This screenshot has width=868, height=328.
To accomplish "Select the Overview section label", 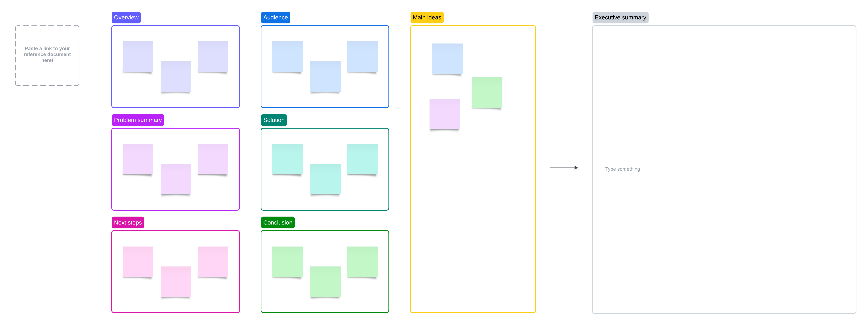I will coord(126,17).
